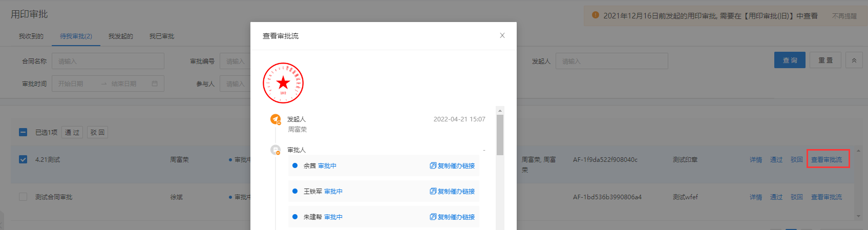
Task: Click the batch 驳回 button
Action: click(98, 132)
